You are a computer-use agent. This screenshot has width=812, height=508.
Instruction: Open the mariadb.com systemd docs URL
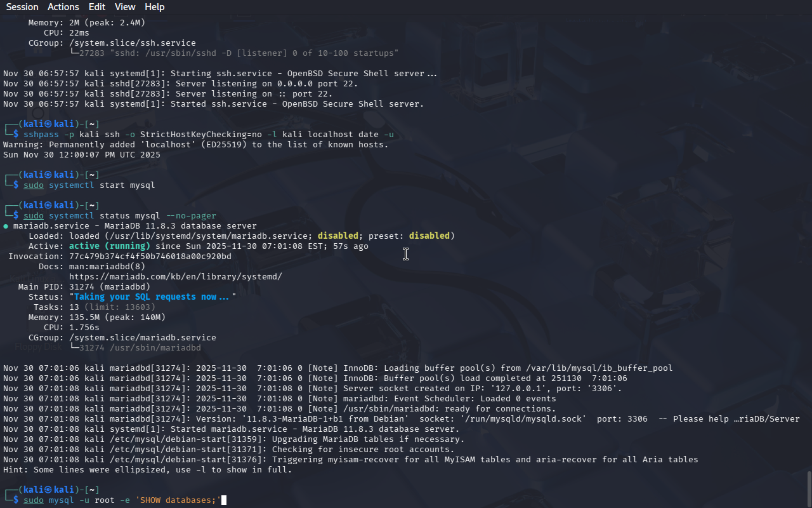(x=175, y=277)
